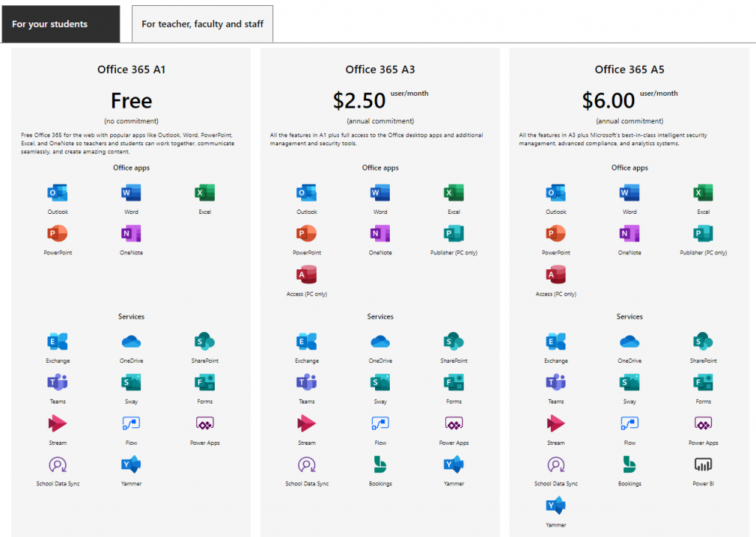Switch to the For your students tab
This screenshot has height=537, width=756.
pyautogui.click(x=61, y=24)
